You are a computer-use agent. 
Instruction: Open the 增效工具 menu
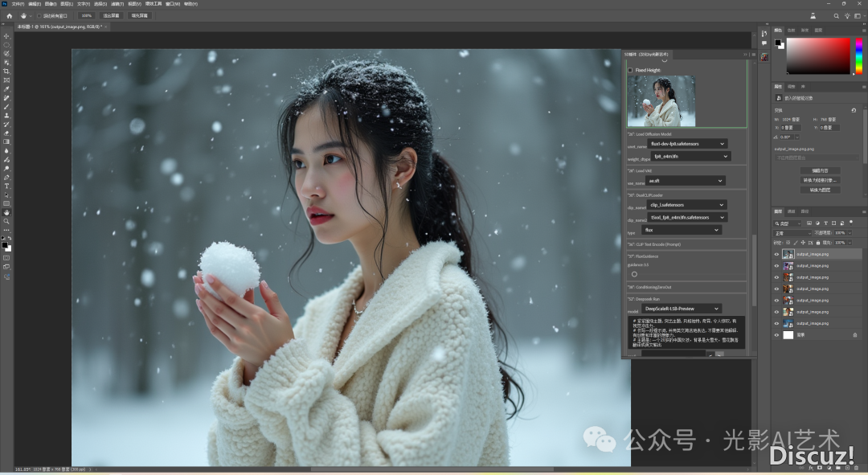click(154, 4)
